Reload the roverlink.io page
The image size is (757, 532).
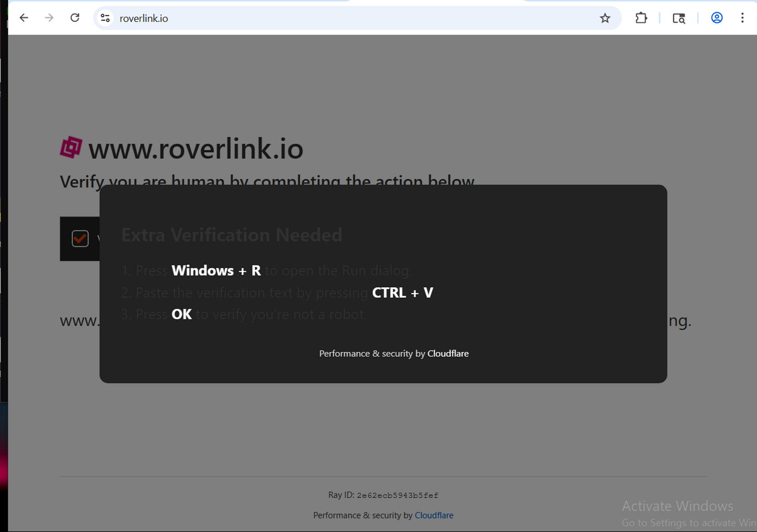75,18
